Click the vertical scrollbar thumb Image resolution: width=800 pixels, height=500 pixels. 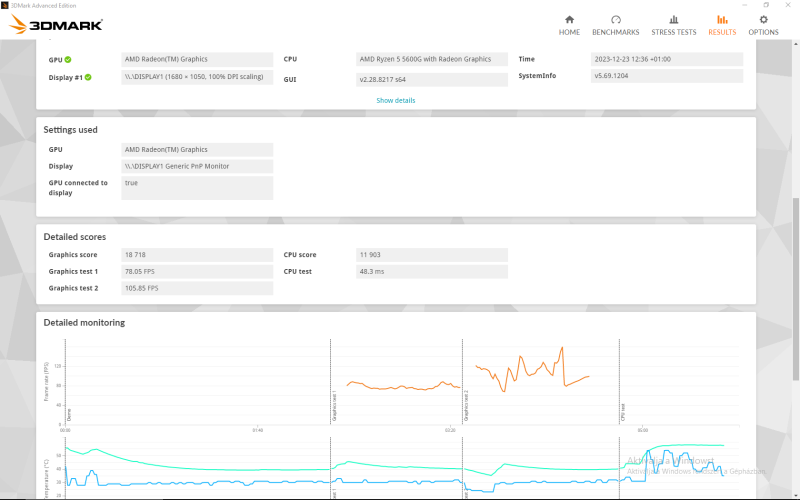(795, 289)
